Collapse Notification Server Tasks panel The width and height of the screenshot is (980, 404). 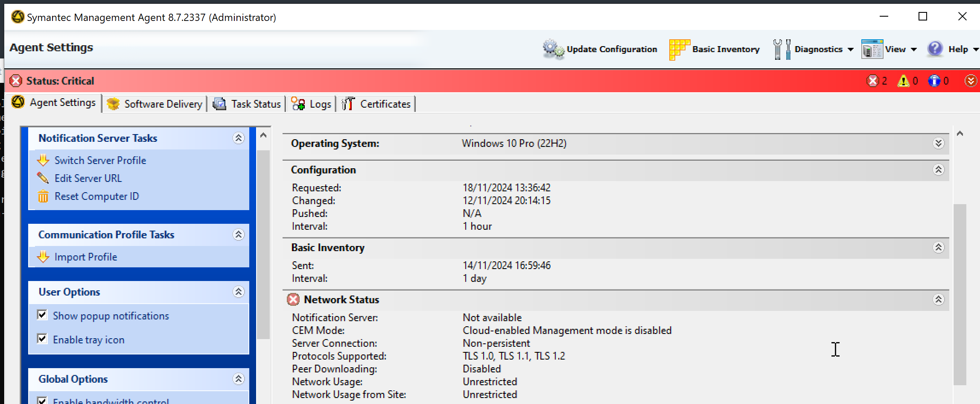pyautogui.click(x=239, y=138)
